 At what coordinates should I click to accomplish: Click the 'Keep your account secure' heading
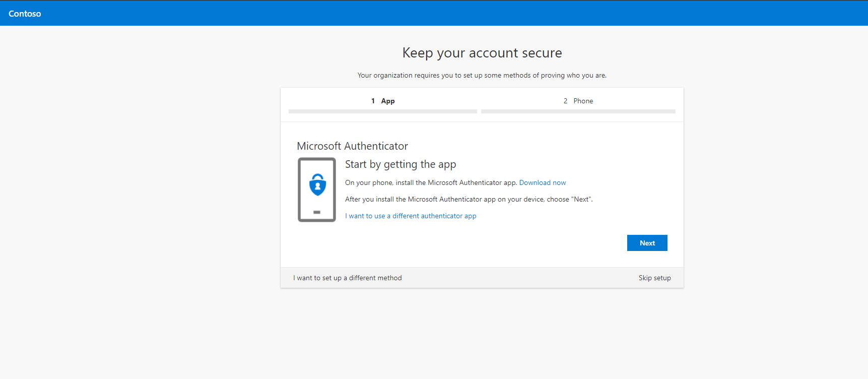[482, 53]
